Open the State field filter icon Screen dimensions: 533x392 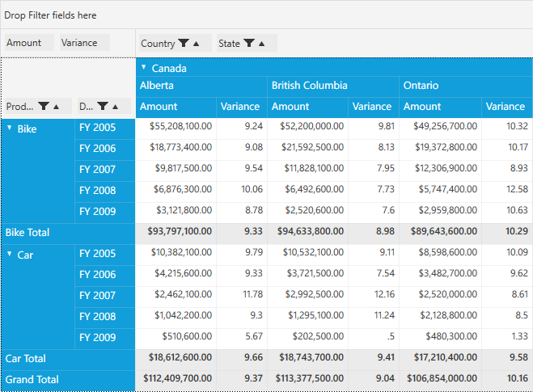tap(249, 44)
